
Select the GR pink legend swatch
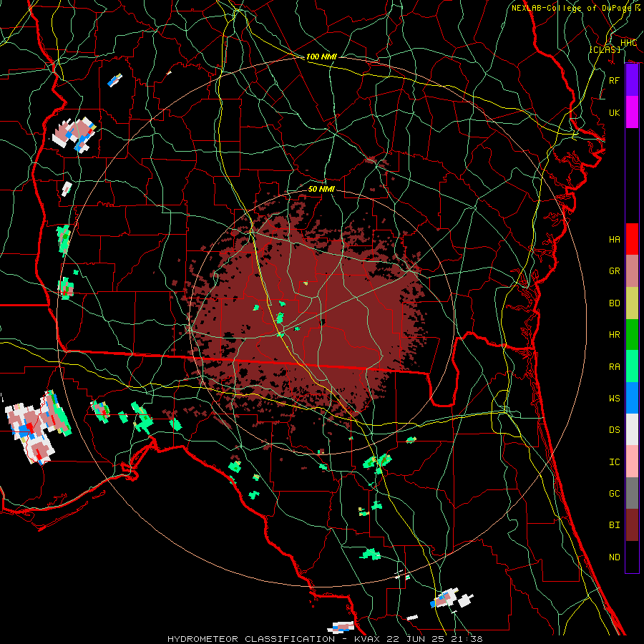632,271
